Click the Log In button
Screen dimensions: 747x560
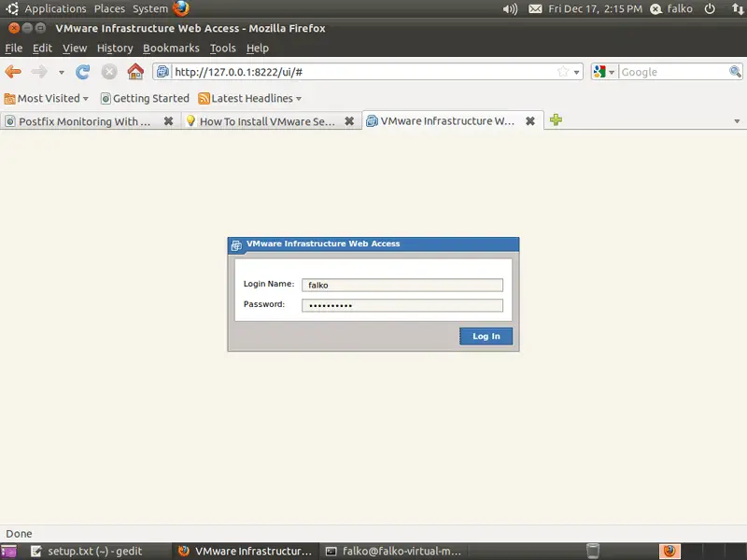tap(486, 336)
